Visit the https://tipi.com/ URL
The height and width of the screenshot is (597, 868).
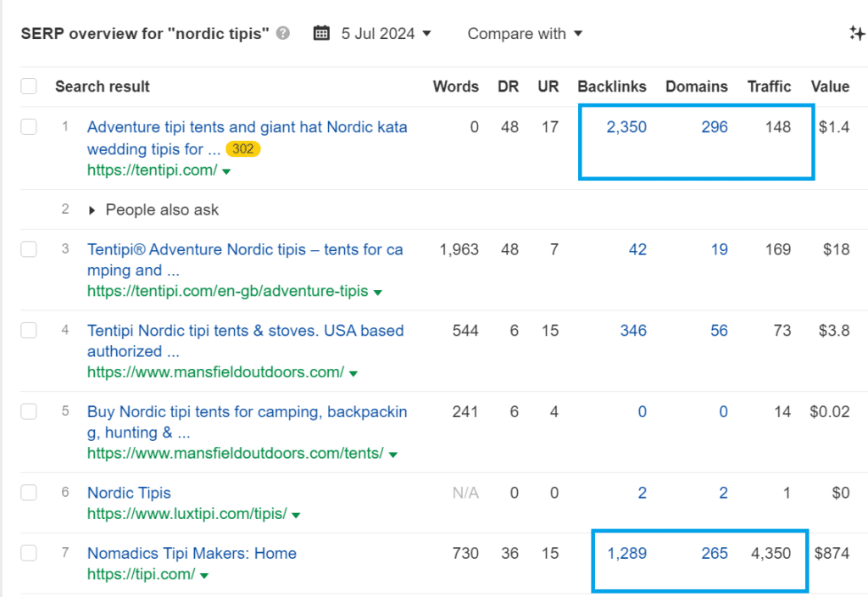[x=142, y=574]
